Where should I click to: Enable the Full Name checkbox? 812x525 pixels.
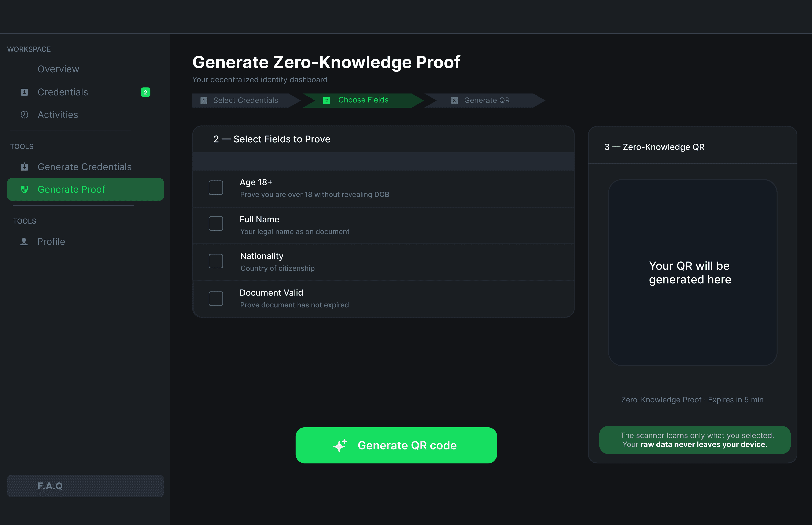click(216, 224)
